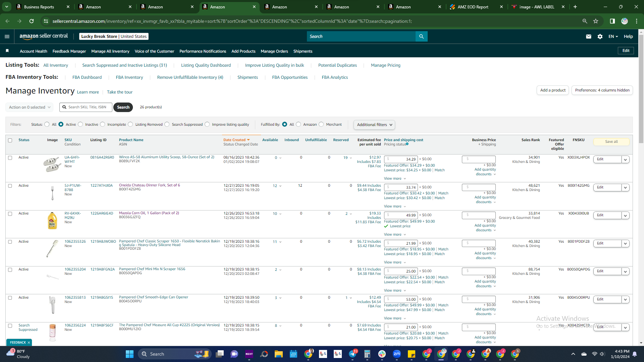This screenshot has width=644, height=362.
Task: Open Search Suppressed and Inactive Listings (31)
Action: click(124, 65)
